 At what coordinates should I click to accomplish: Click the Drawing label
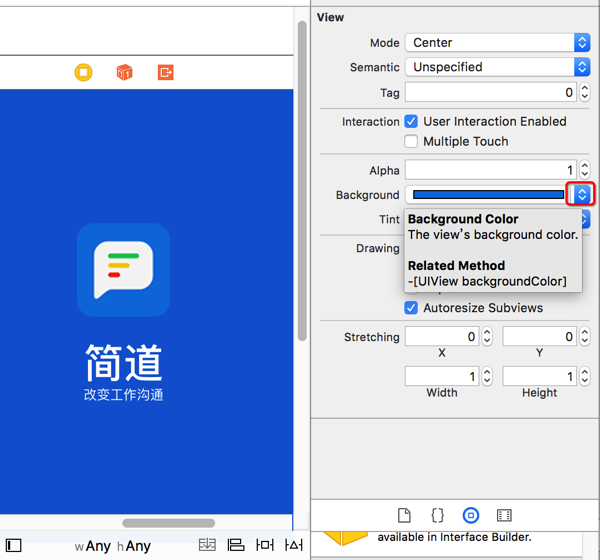pos(378,248)
